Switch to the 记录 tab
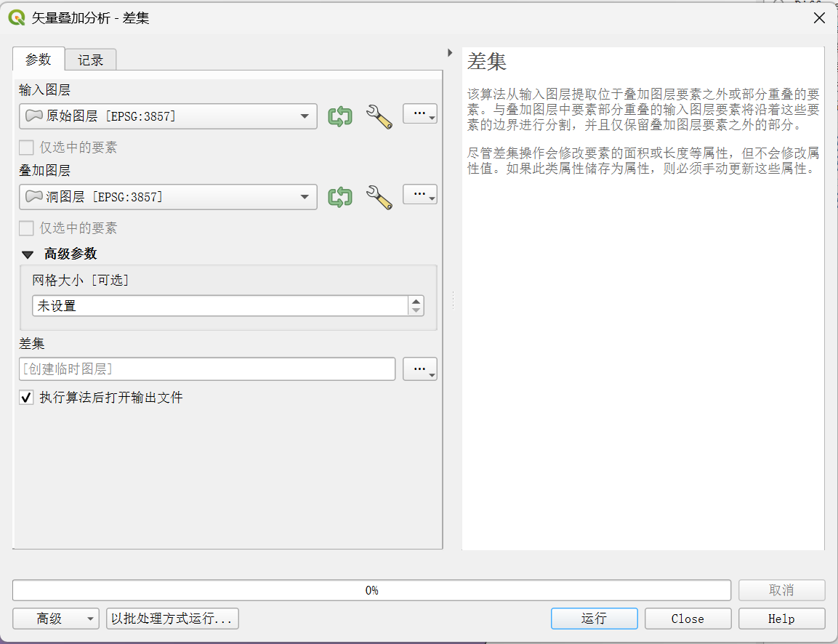This screenshot has width=838, height=644. 90,60
